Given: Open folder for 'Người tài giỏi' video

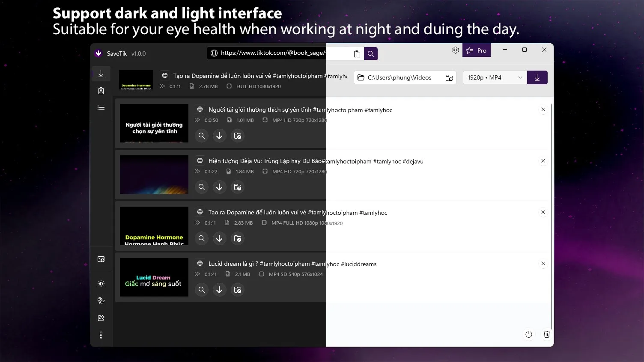Looking at the screenshot, I should pyautogui.click(x=237, y=136).
